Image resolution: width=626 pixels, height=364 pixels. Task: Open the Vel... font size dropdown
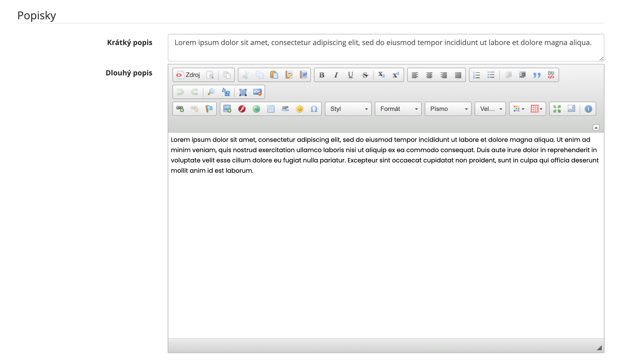coord(490,109)
